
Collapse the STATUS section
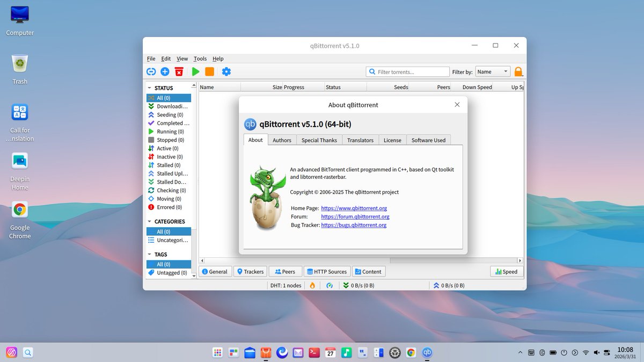pyautogui.click(x=150, y=88)
